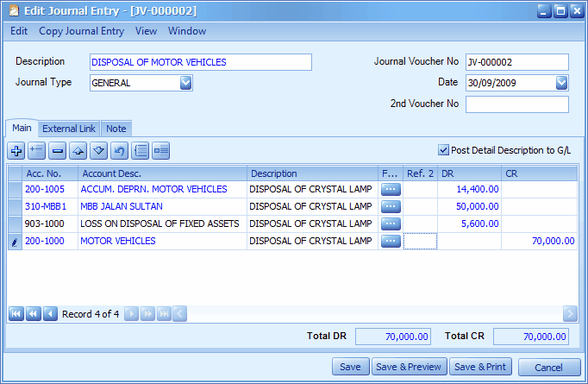Open the Copy Journal Entry menu
This screenshot has height=384, width=588.
pos(81,31)
